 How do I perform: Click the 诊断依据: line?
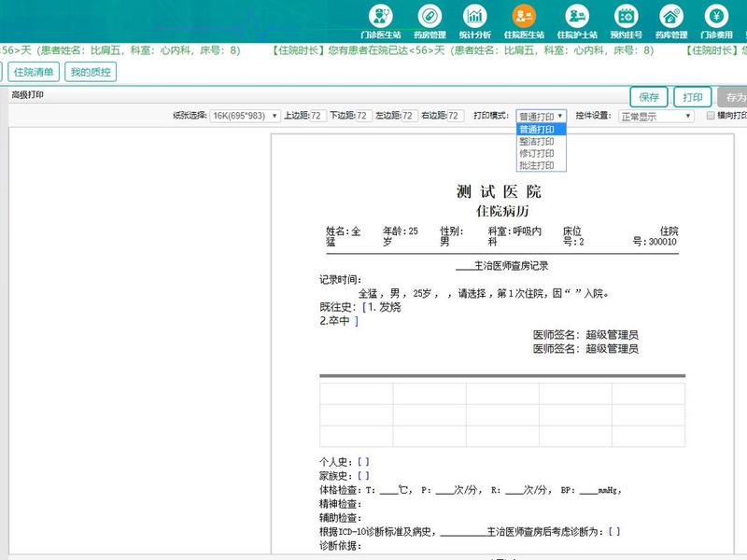[340, 545]
